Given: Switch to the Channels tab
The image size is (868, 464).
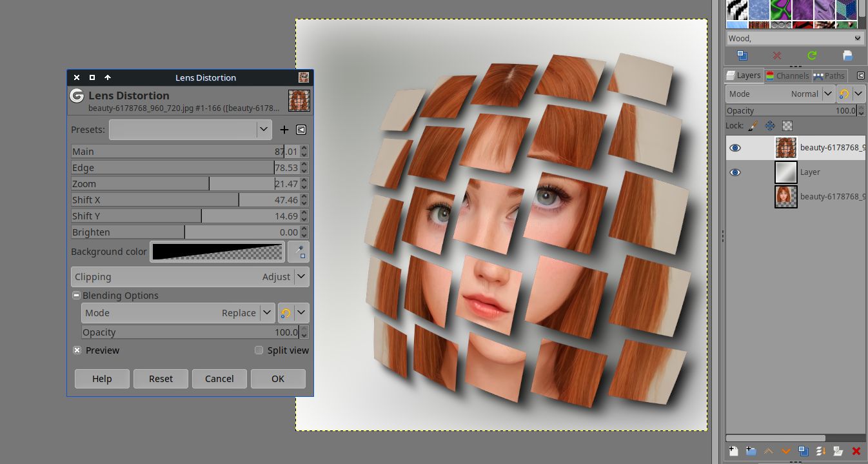Looking at the screenshot, I should [787, 76].
